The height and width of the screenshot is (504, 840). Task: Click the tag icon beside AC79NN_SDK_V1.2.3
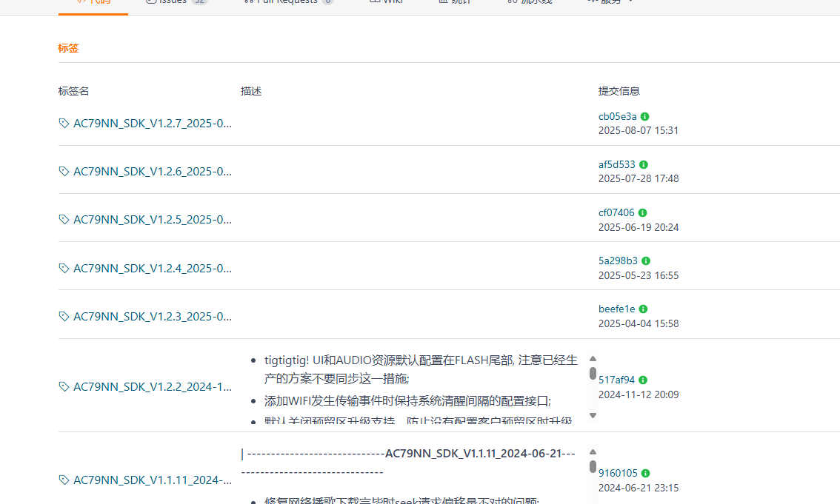coord(64,316)
